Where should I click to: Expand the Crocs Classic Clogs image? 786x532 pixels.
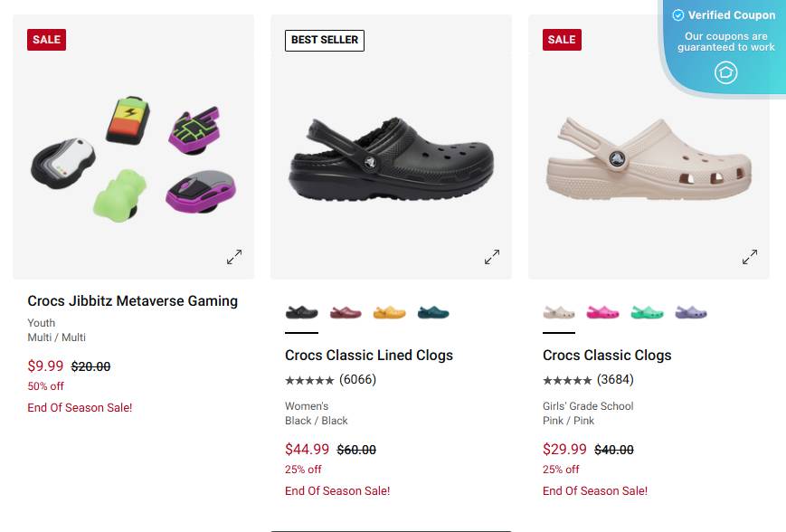(749, 256)
